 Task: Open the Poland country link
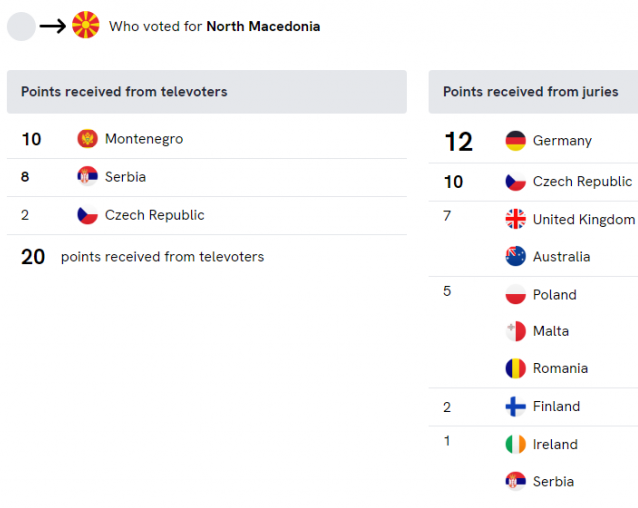555,294
